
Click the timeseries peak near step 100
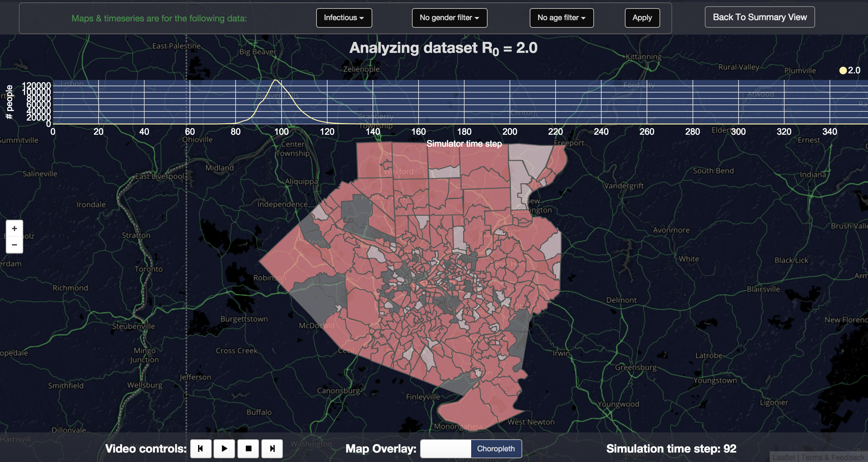pyautogui.click(x=276, y=80)
